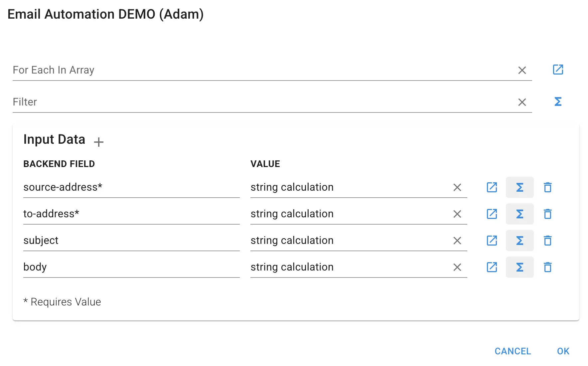Click into the Filter input field
Screen dimensions: 588x366
tap(233, 102)
